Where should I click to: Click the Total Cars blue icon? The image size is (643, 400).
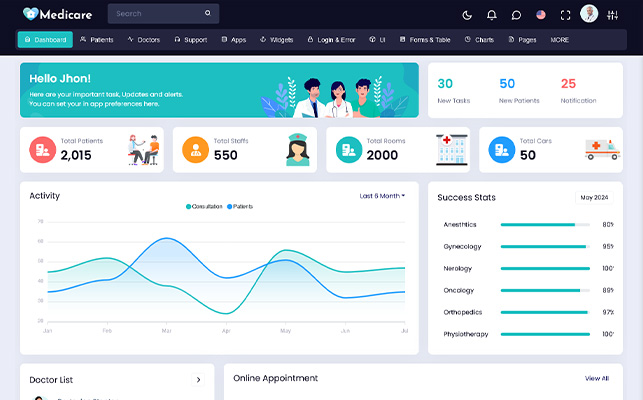[501, 149]
